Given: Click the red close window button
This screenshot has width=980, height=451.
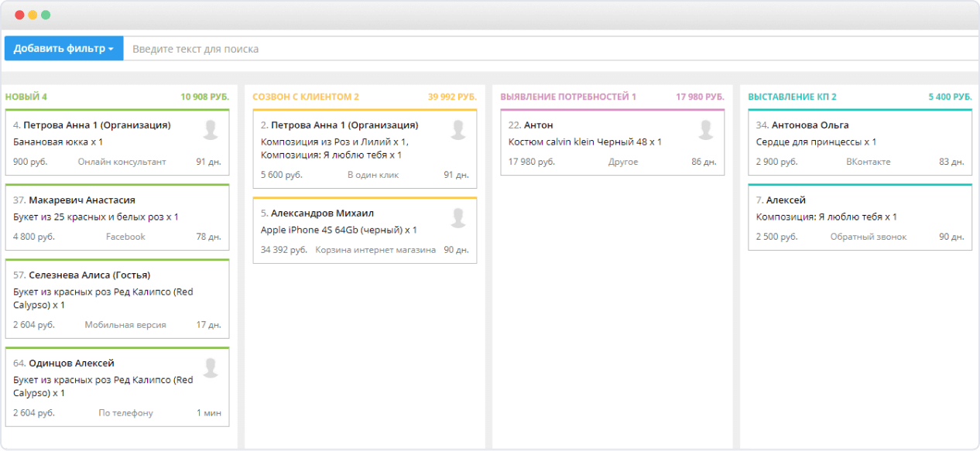Looking at the screenshot, I should pyautogui.click(x=19, y=15).
